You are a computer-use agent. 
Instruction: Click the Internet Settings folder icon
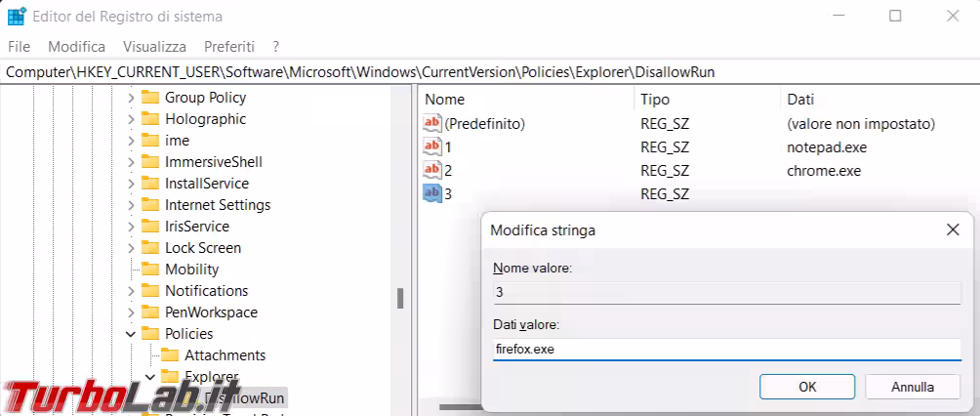[149, 205]
